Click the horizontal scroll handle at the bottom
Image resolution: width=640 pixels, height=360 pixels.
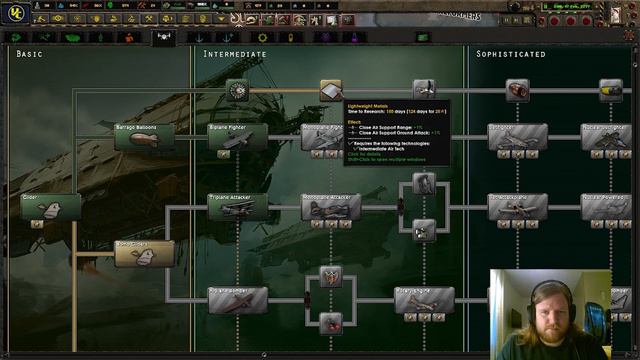coord(264,355)
